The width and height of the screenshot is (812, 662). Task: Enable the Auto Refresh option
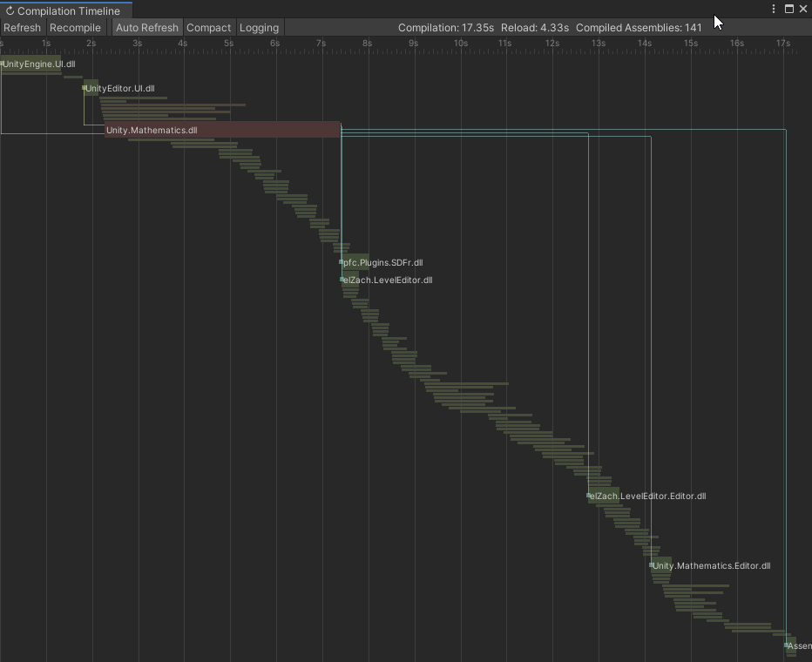[x=146, y=27]
